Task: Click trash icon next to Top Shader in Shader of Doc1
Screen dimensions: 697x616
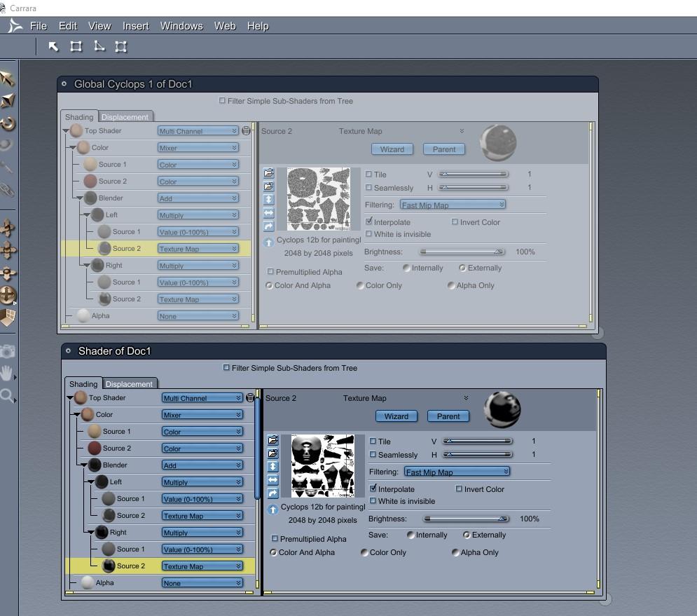Action: [250, 397]
